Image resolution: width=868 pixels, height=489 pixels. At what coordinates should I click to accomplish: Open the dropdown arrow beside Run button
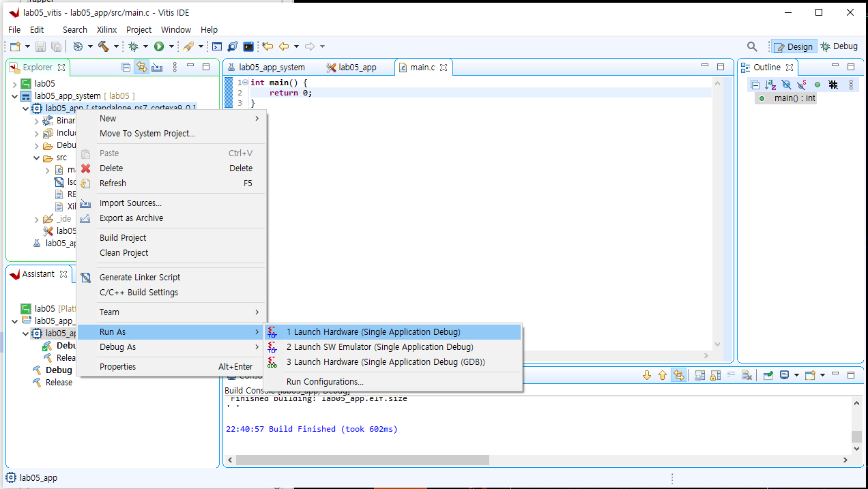[x=171, y=46]
